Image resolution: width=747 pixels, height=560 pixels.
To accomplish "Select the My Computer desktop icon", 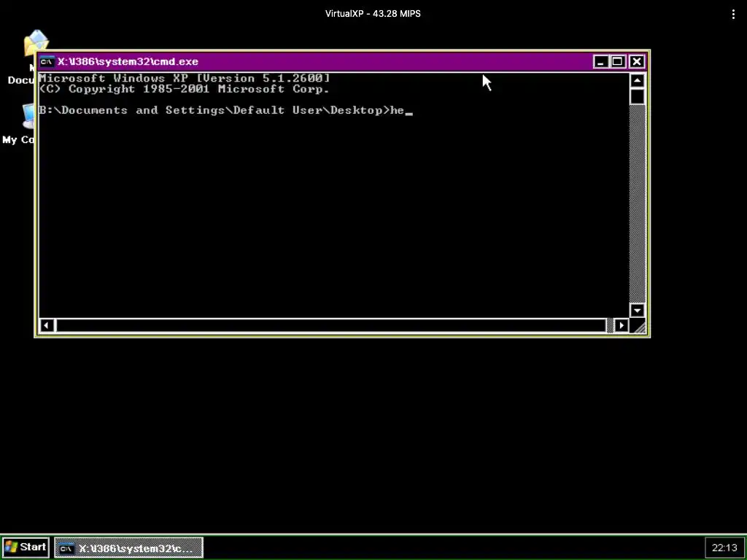I will tap(18, 125).
